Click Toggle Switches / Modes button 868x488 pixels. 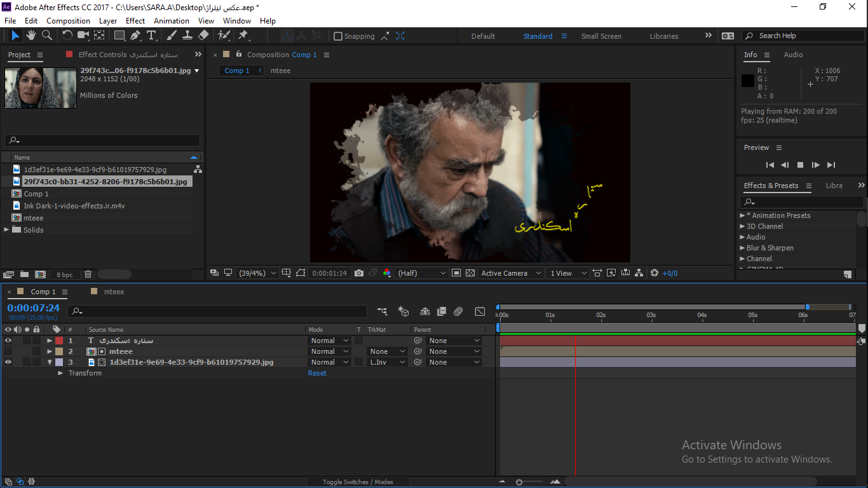tap(358, 482)
